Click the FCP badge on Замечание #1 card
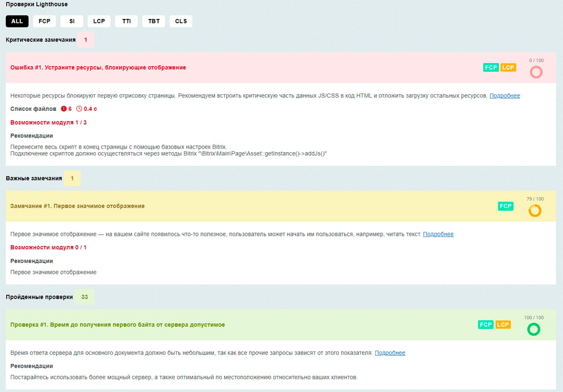 coord(504,205)
